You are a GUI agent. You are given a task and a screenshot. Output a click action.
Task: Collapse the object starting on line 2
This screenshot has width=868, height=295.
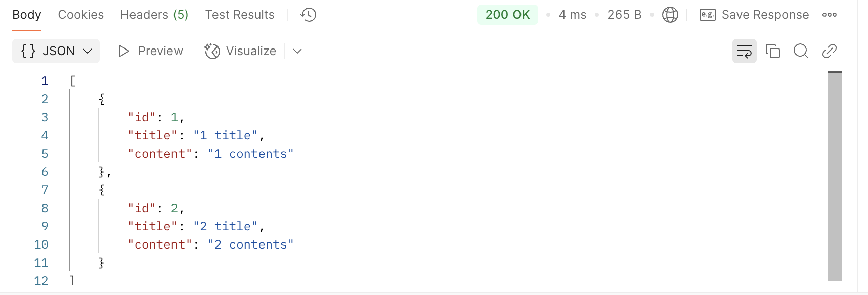pyautogui.click(x=102, y=99)
